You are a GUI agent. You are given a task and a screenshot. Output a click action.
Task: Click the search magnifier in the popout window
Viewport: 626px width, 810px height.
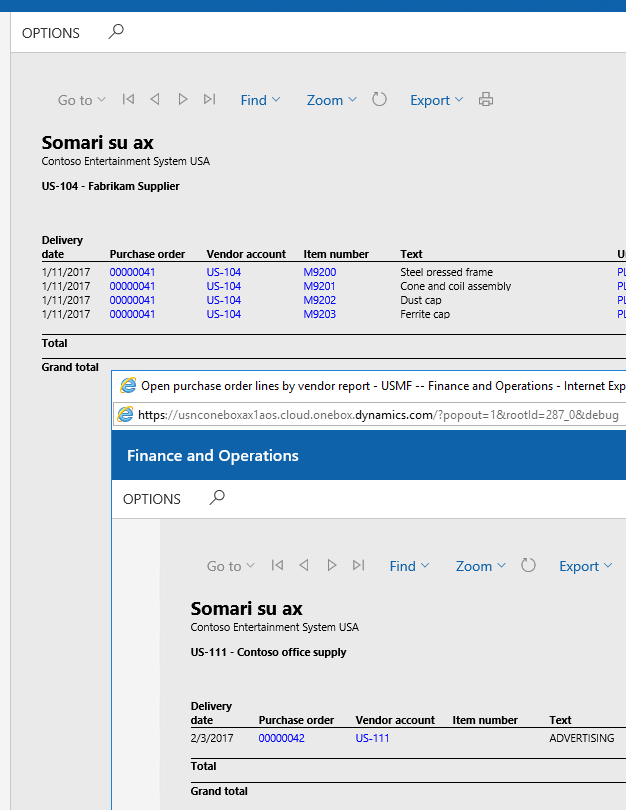(x=217, y=497)
